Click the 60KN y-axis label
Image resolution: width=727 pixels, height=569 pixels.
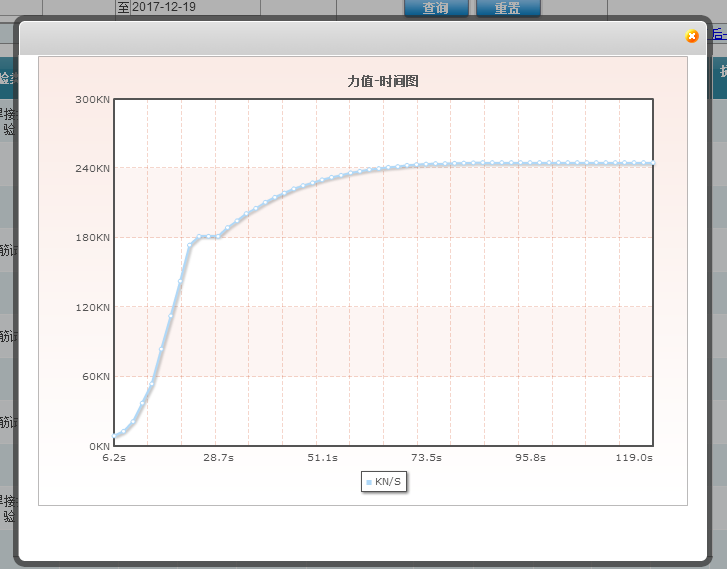pyautogui.click(x=94, y=377)
